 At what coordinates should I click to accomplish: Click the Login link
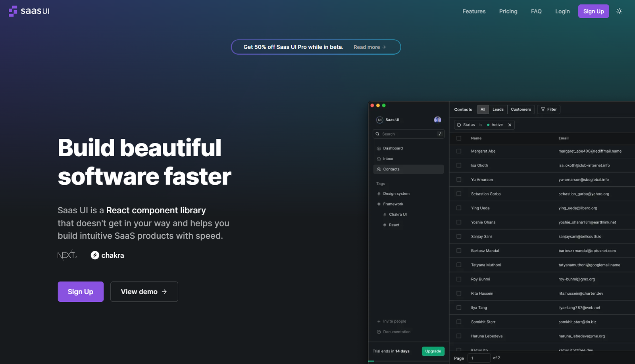pyautogui.click(x=562, y=11)
